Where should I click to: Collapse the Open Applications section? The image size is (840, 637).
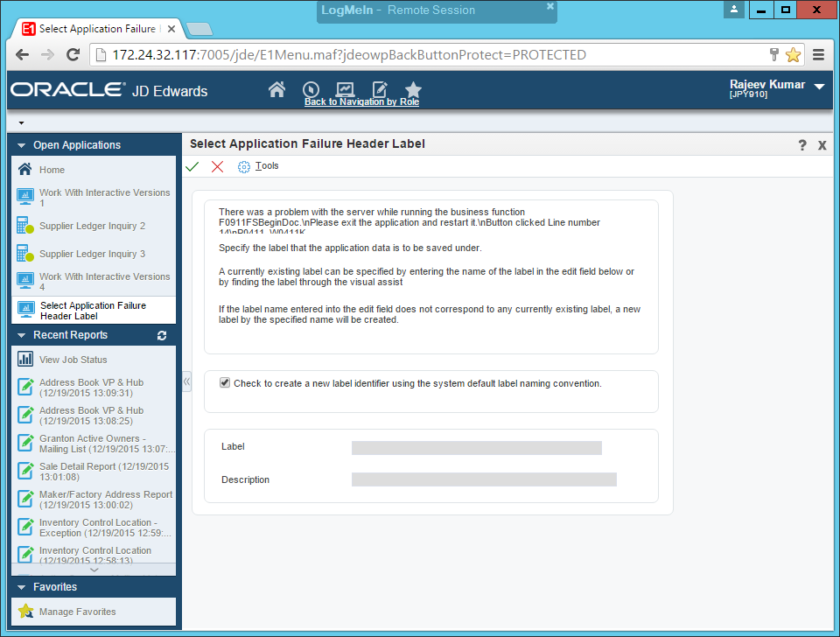pos(19,144)
